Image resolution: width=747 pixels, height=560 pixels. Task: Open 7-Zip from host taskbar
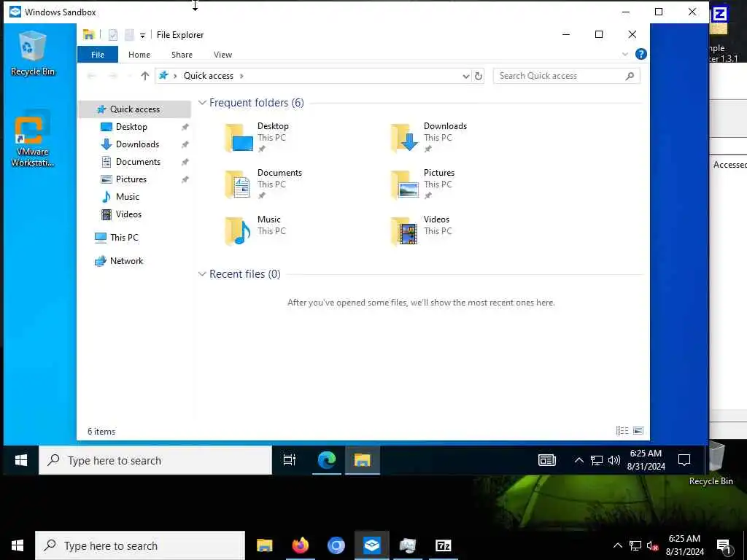click(443, 545)
